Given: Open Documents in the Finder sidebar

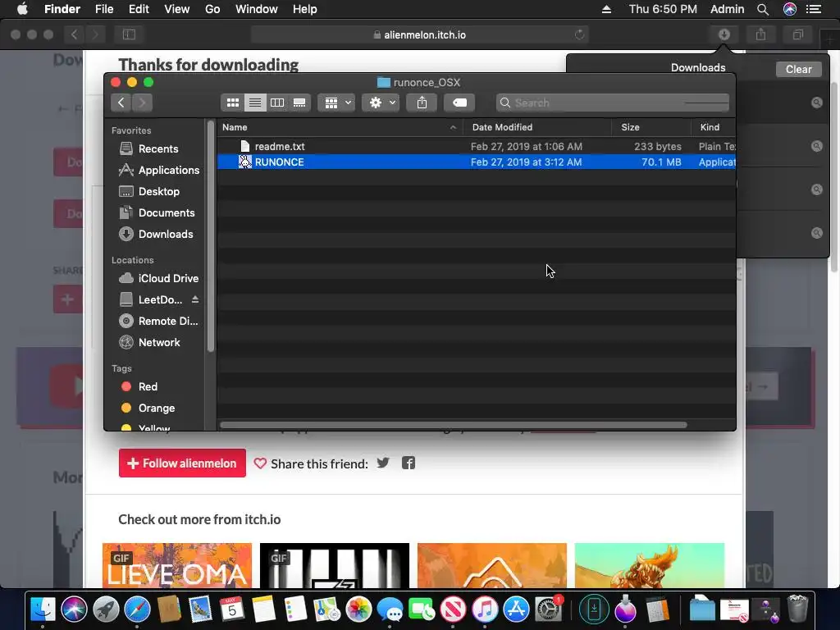Looking at the screenshot, I should click(157, 212).
